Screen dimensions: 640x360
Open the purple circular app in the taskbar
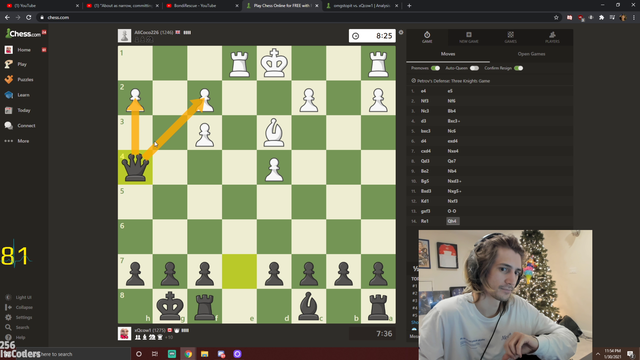[237, 354]
